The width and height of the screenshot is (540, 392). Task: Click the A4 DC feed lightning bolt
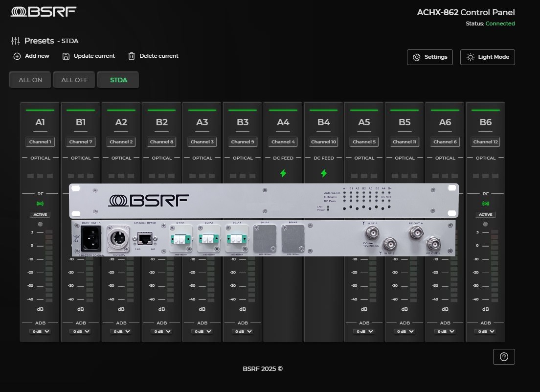pos(283,173)
